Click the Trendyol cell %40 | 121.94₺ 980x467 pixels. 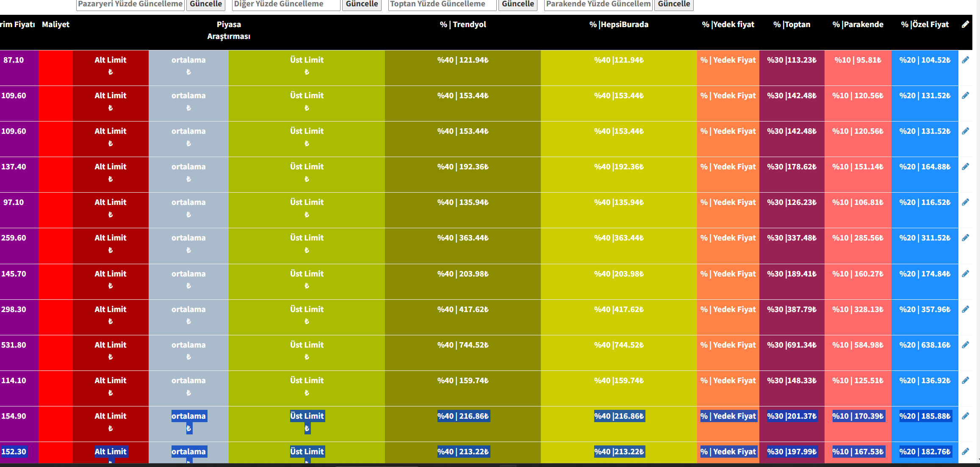[462, 60]
